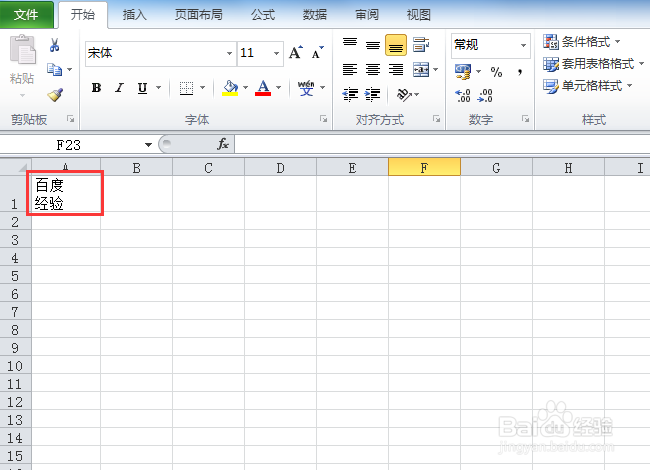This screenshot has width=650, height=470.
Task: Open clipboard group dialog launcher
Action: tap(70, 119)
